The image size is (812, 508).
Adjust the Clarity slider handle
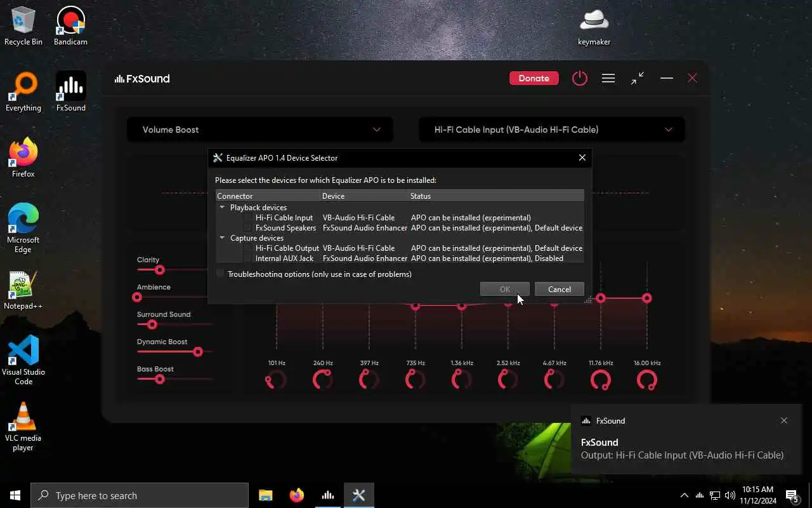[x=160, y=270]
